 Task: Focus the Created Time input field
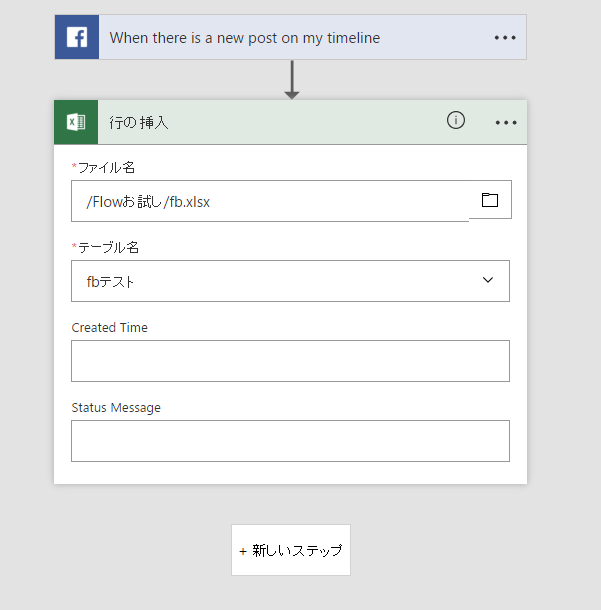click(x=290, y=361)
